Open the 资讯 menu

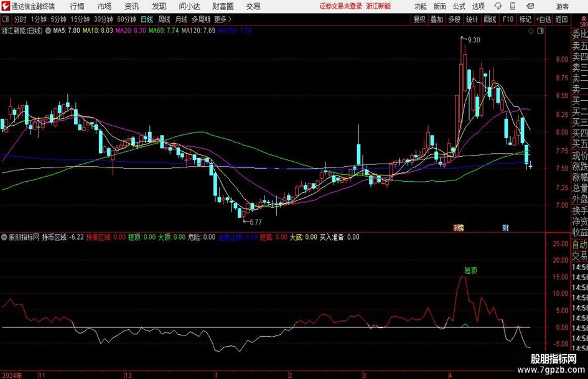132,6
